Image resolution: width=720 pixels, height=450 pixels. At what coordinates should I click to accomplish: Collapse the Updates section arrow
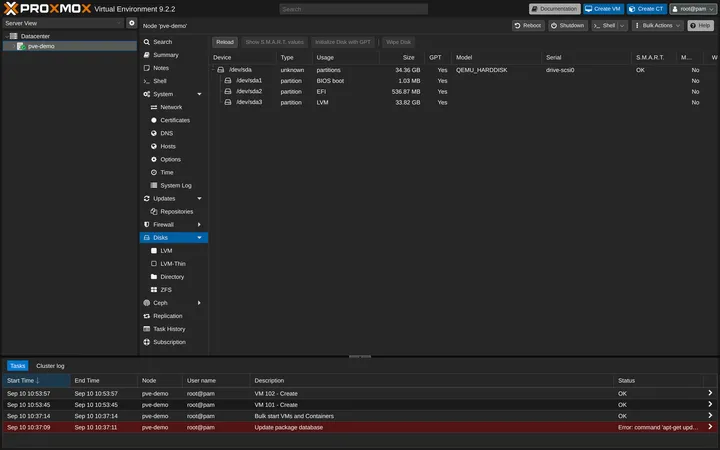199,198
